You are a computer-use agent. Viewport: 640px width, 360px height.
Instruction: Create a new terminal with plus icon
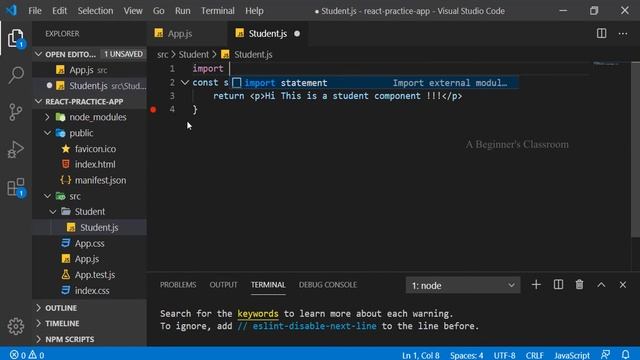tap(536, 285)
